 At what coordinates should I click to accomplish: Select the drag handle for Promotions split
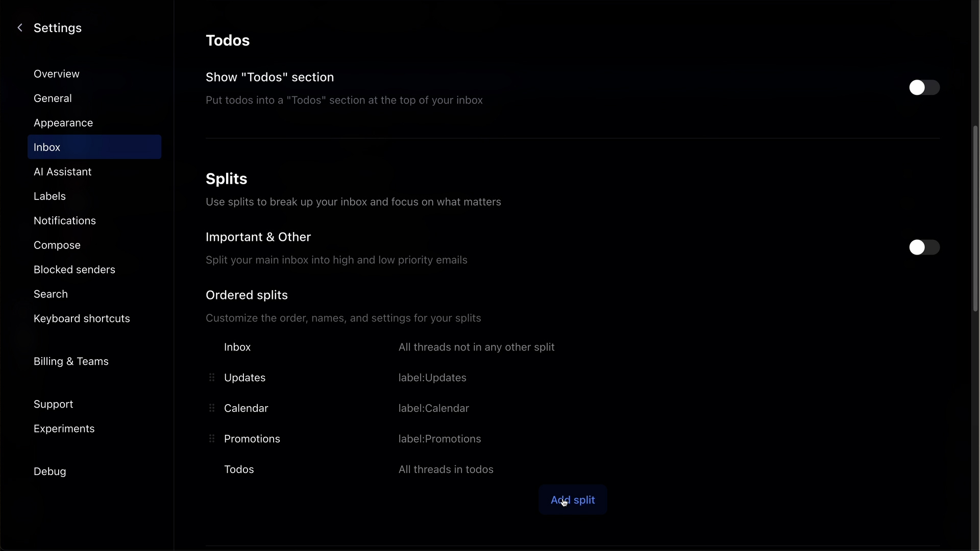tap(211, 439)
